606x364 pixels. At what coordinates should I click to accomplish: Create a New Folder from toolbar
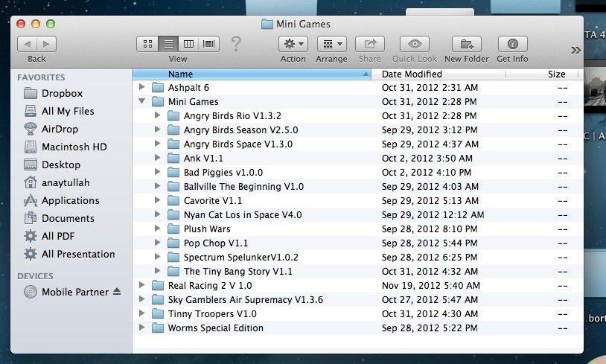[467, 44]
